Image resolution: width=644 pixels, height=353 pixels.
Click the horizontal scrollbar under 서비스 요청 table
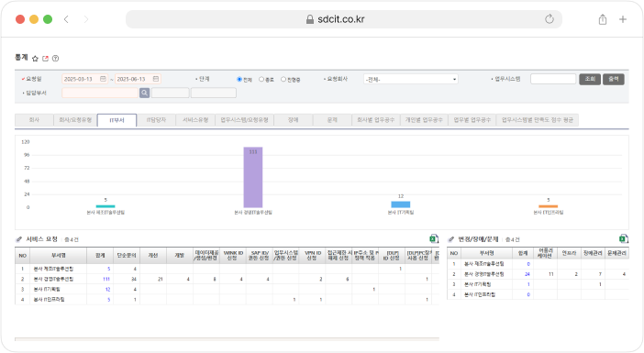pyautogui.click(x=228, y=339)
